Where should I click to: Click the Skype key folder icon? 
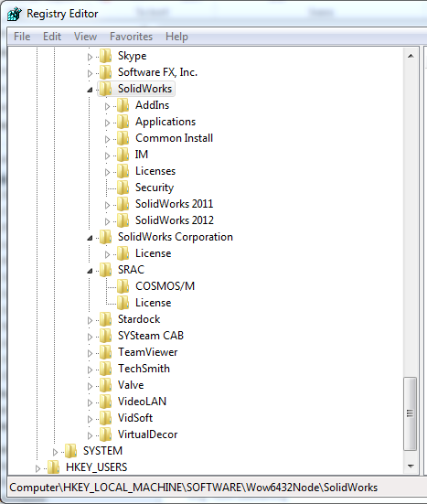pyautogui.click(x=105, y=56)
